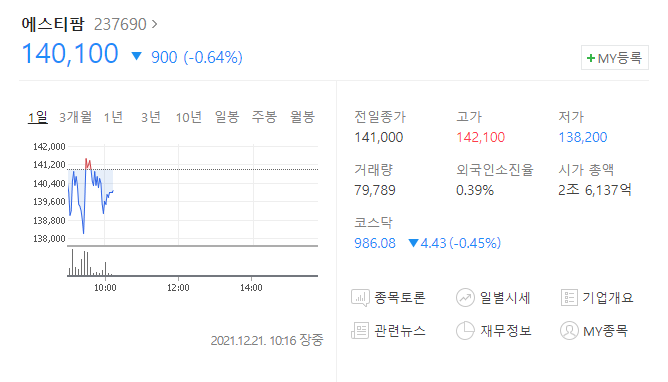This screenshot has width=668, height=382.
Task: Click the 외국인소진율 label
Action: pos(495,169)
